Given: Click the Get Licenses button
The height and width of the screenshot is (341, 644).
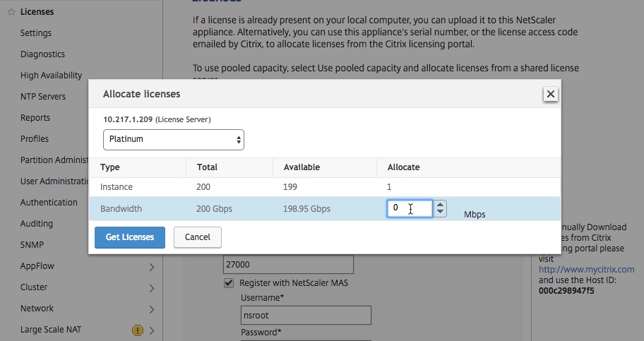Looking at the screenshot, I should point(130,237).
